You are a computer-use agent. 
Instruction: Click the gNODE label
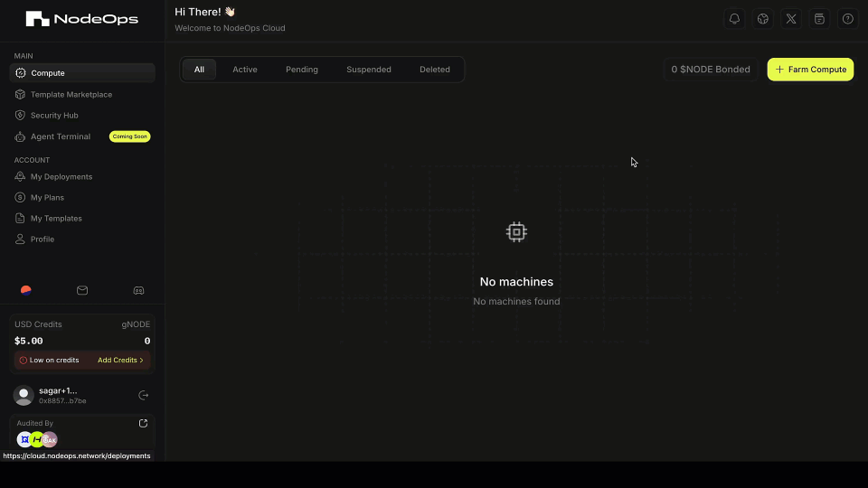tap(136, 324)
